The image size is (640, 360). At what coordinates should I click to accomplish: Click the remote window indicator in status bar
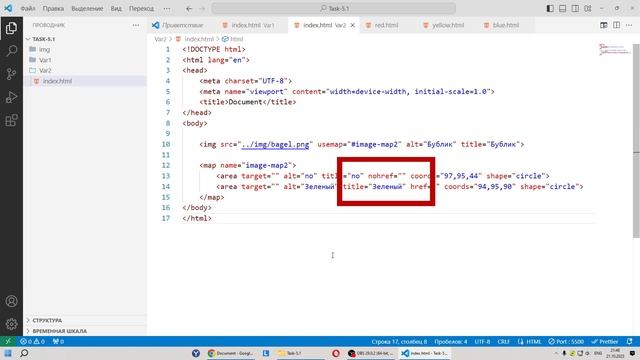8,341
